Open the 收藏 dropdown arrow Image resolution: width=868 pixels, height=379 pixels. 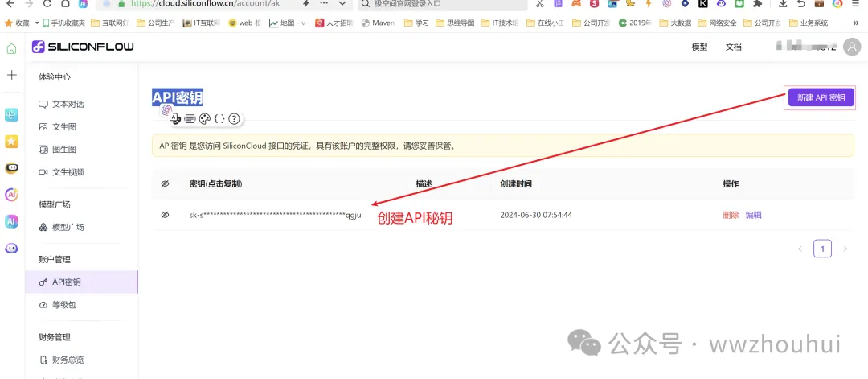point(37,23)
